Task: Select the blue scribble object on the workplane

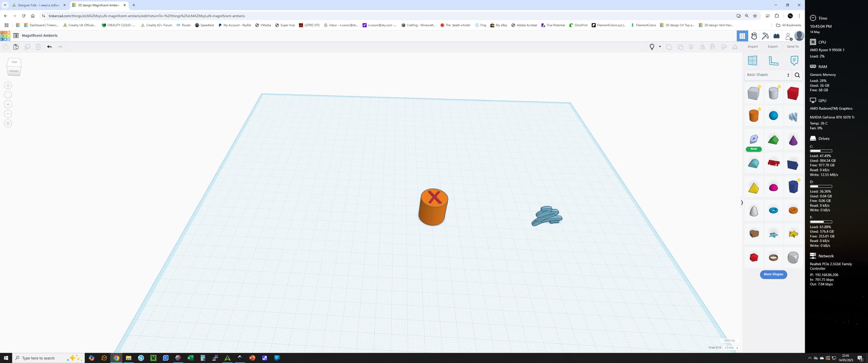Action: tap(547, 216)
